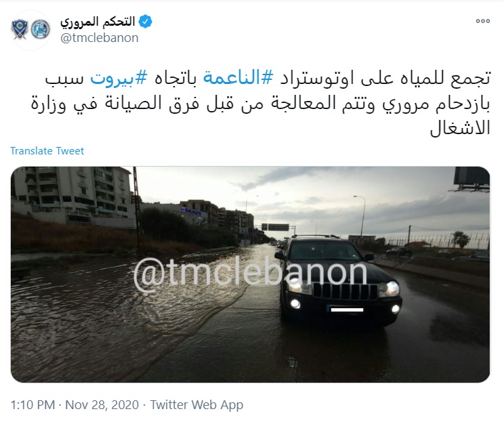Click the Arabic tweet text body
This screenshot has height=424, width=504.
click(x=260, y=103)
